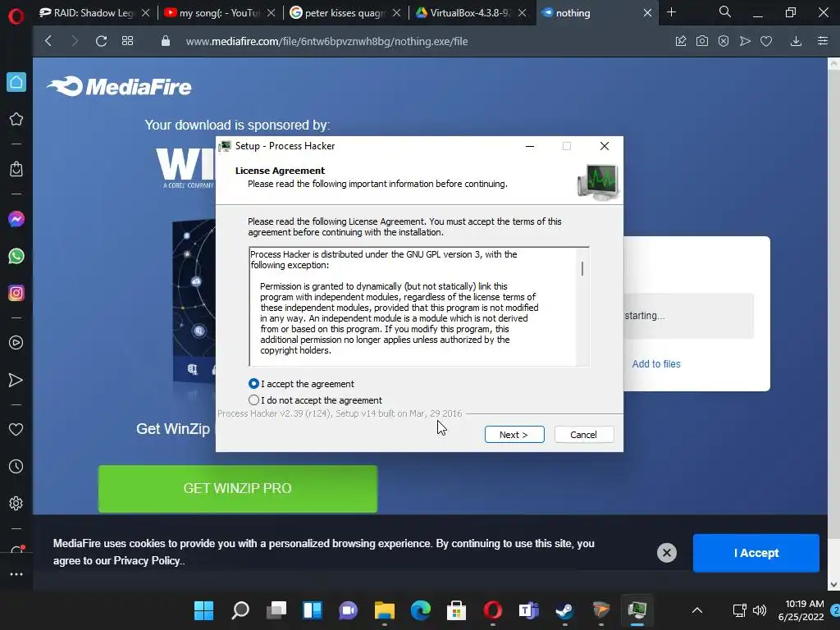Viewport: 840px width, 630px height.
Task: Open the bookmarks star in Opera sidebar
Action: (x=16, y=119)
